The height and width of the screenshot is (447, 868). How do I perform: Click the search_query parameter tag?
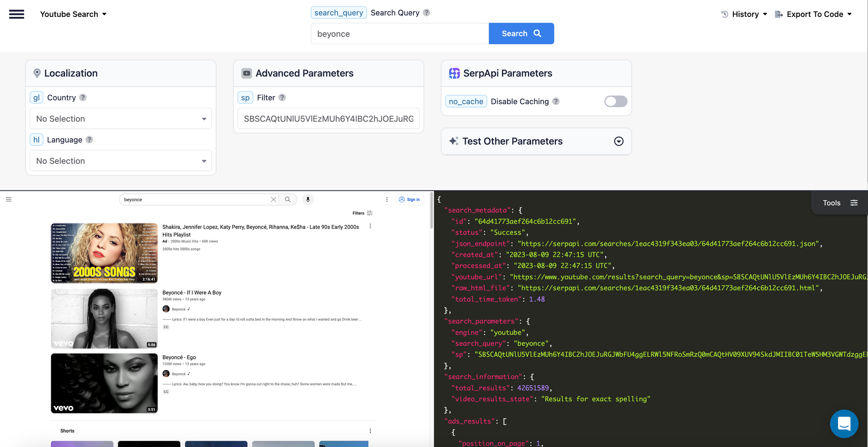tap(339, 13)
